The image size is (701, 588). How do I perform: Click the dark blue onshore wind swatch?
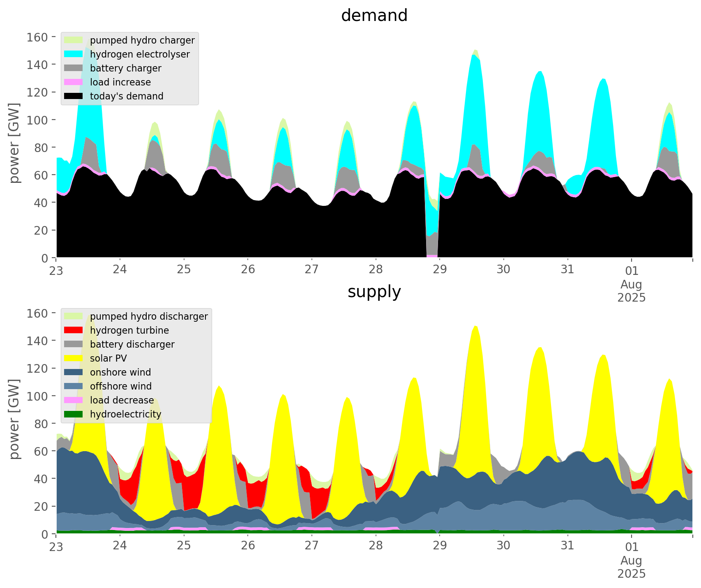(x=74, y=372)
